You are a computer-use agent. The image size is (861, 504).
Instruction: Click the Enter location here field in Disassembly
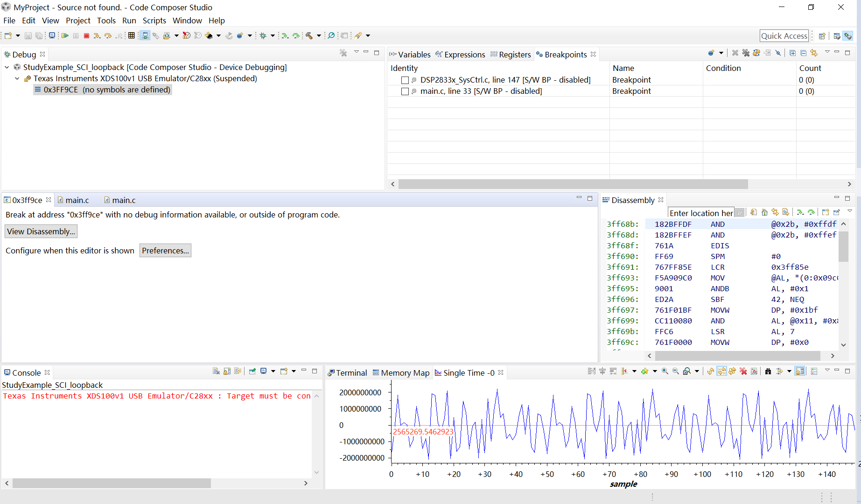(700, 213)
